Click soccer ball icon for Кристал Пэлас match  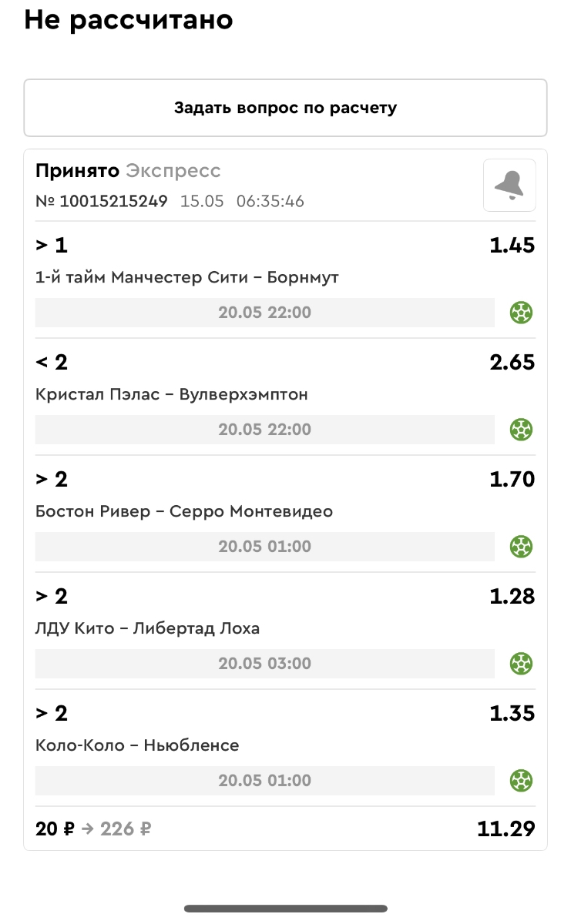coord(522,430)
